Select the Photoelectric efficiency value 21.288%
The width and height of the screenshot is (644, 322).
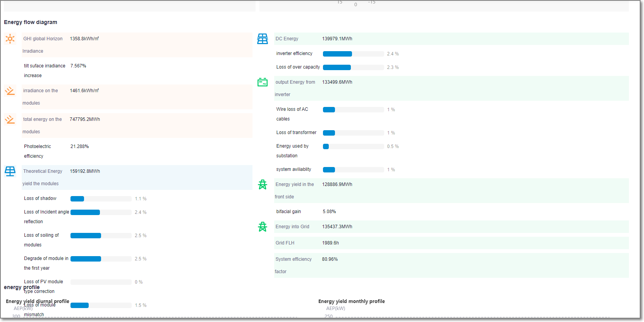pos(80,146)
